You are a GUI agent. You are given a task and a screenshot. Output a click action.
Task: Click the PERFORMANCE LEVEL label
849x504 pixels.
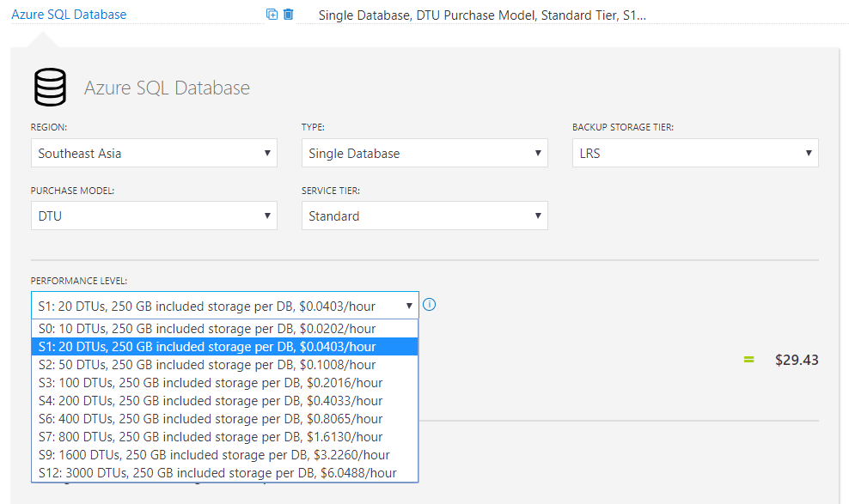pyautogui.click(x=78, y=281)
